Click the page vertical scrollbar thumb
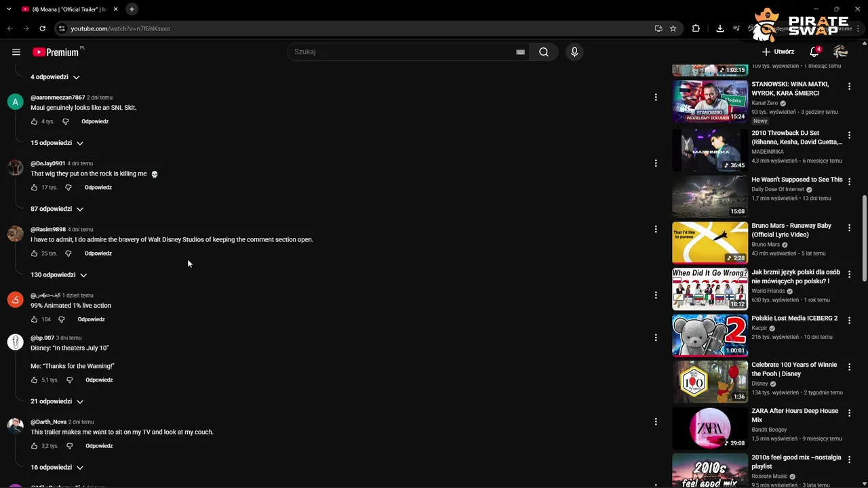868x488 pixels. point(864,239)
